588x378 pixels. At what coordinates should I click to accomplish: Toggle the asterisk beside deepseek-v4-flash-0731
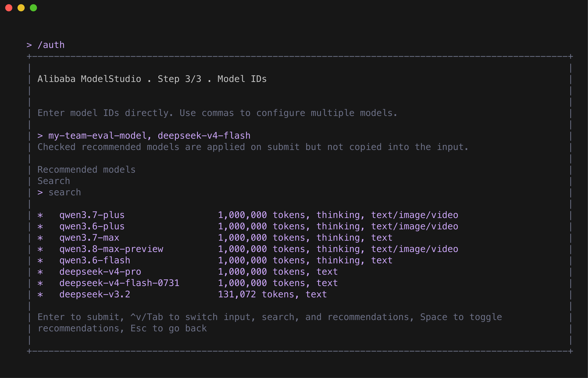point(40,283)
